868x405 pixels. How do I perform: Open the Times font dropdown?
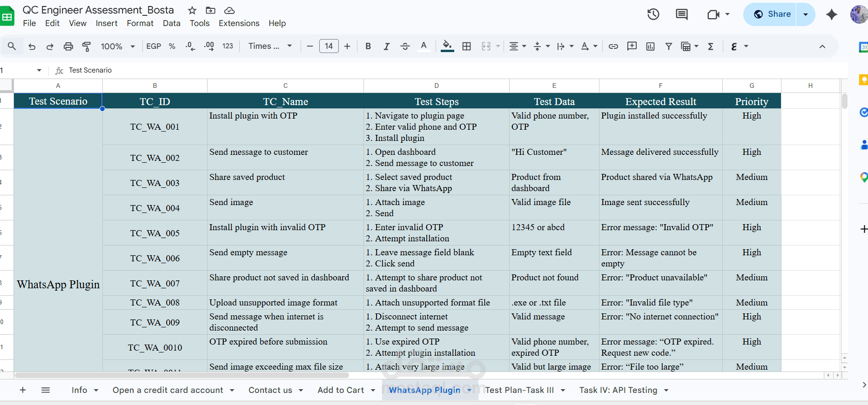click(x=270, y=46)
